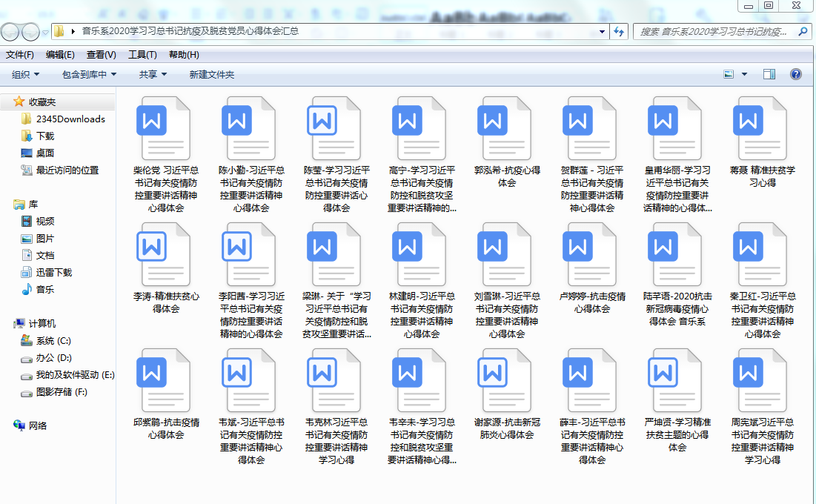
Task: Click 刘雪琳-习近平总书记 document icon
Action: pos(504,254)
